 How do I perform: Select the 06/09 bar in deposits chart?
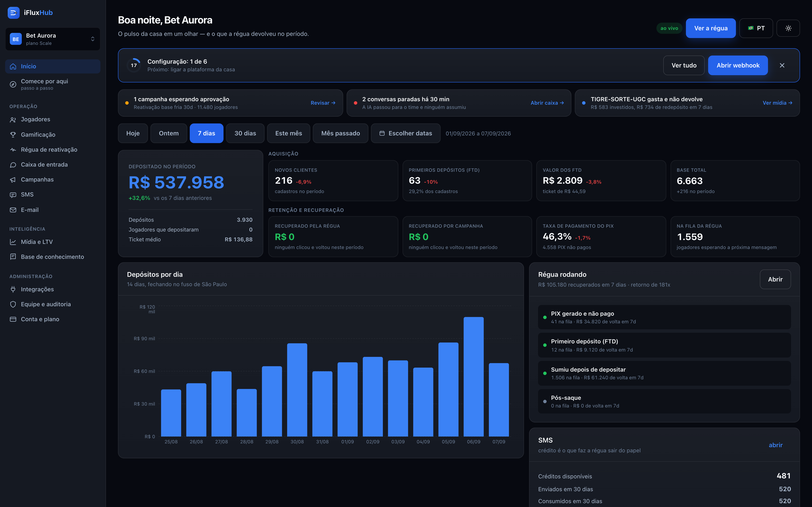coord(474,377)
